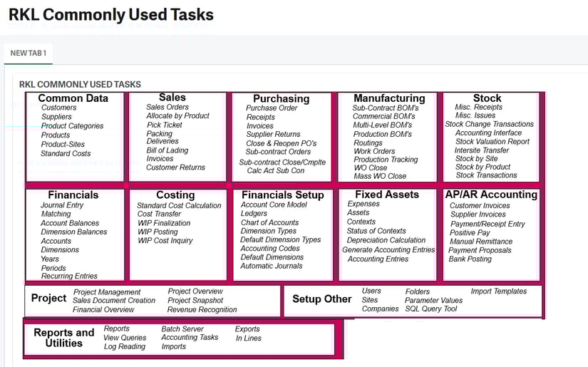588x367 pixels.
Task: Select Revenue Recognition under Project
Action: click(202, 310)
